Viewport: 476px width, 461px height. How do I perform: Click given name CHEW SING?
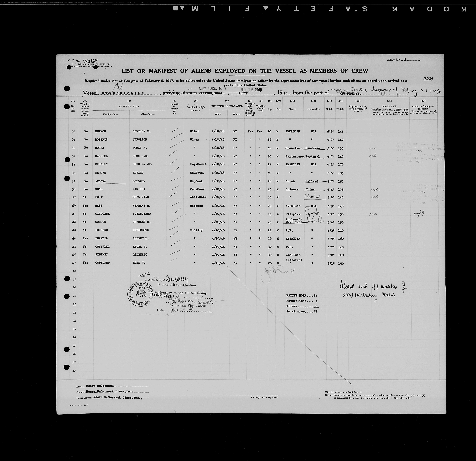point(141,197)
